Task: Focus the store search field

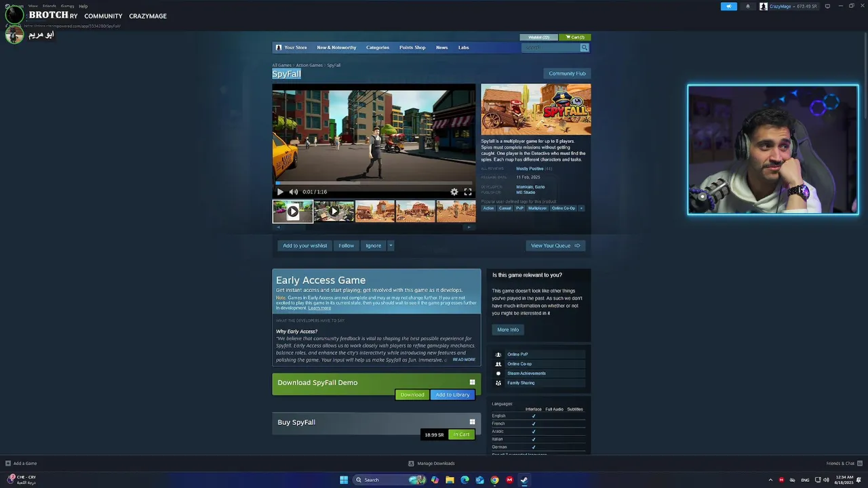Action: [x=551, y=47]
